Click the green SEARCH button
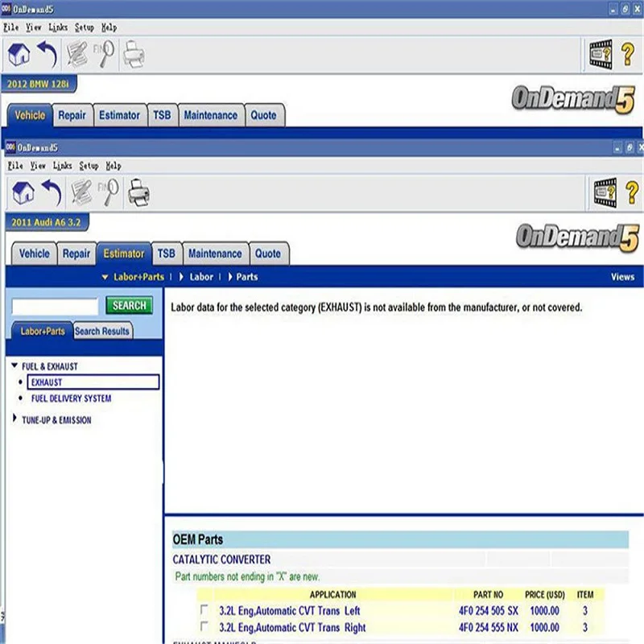The width and height of the screenshot is (644, 644). [130, 306]
